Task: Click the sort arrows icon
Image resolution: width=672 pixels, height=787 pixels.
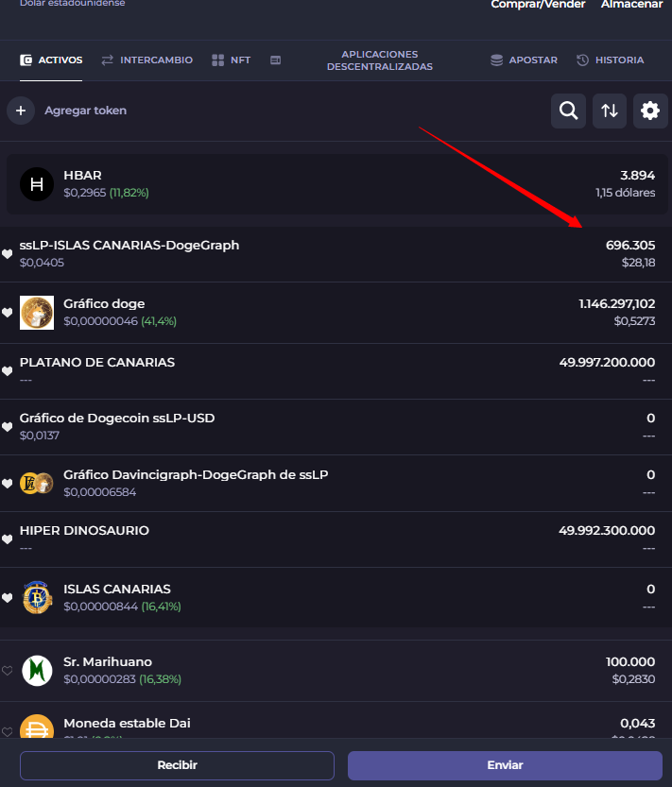Action: click(x=610, y=111)
